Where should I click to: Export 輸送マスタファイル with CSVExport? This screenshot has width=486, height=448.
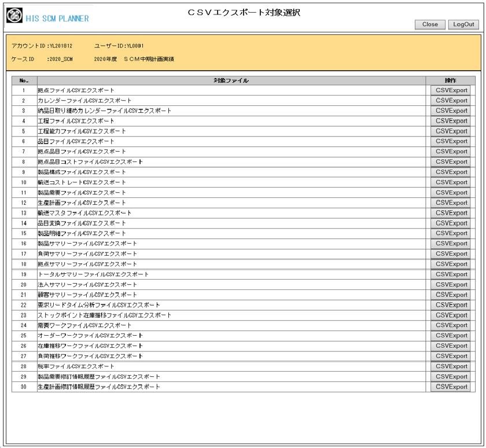point(450,213)
